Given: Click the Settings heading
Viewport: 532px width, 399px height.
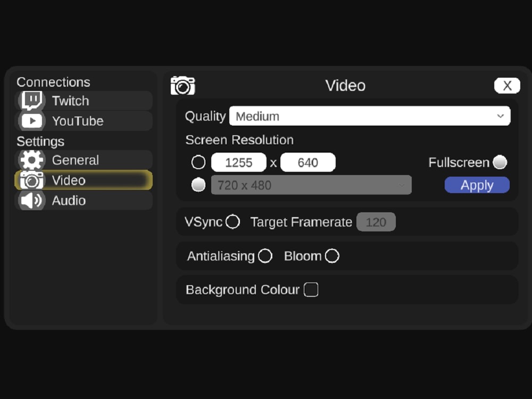Looking at the screenshot, I should pyautogui.click(x=40, y=142).
